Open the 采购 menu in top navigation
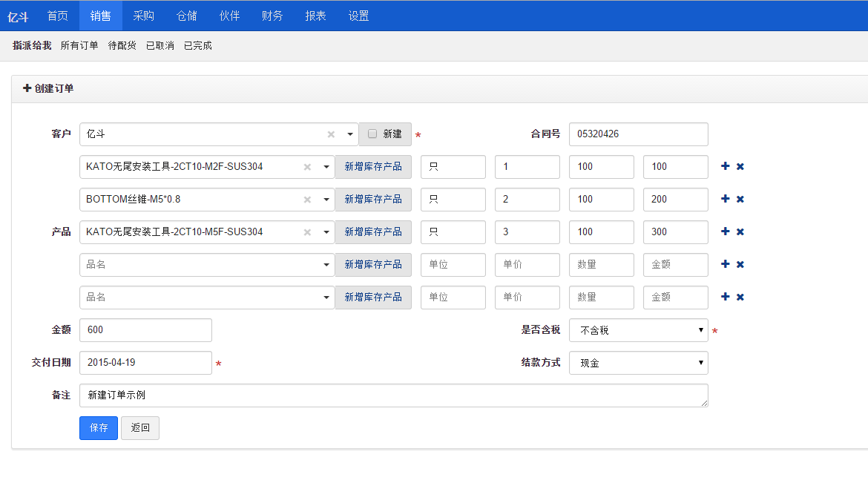Viewport: 868px width, 486px height. click(x=144, y=16)
